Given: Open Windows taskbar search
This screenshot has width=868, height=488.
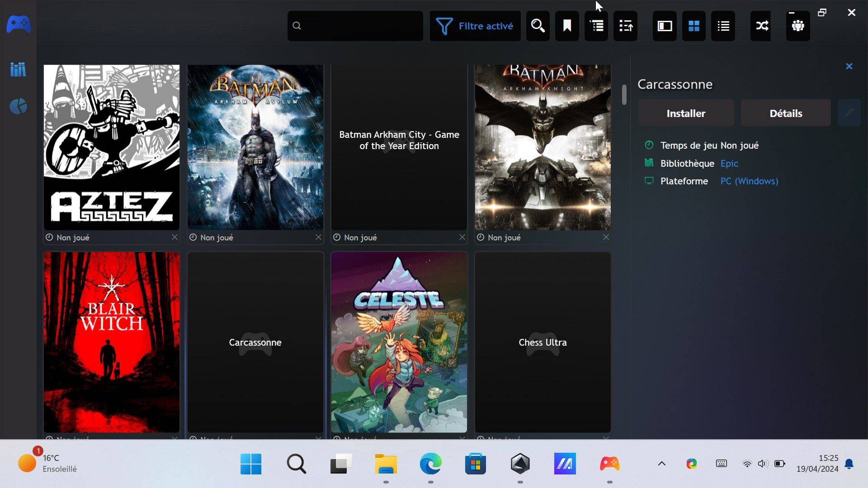Looking at the screenshot, I should coord(297,464).
